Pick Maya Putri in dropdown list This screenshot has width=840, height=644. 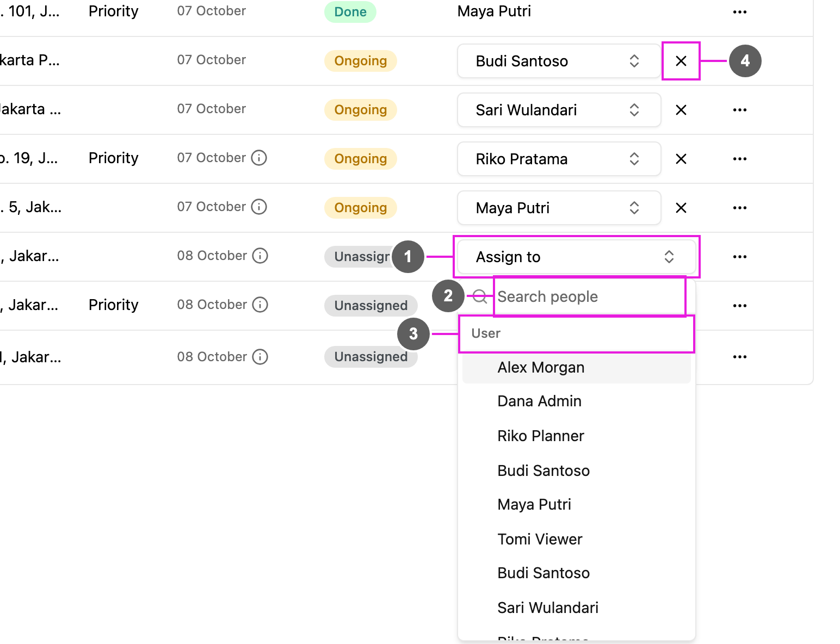coord(576,505)
